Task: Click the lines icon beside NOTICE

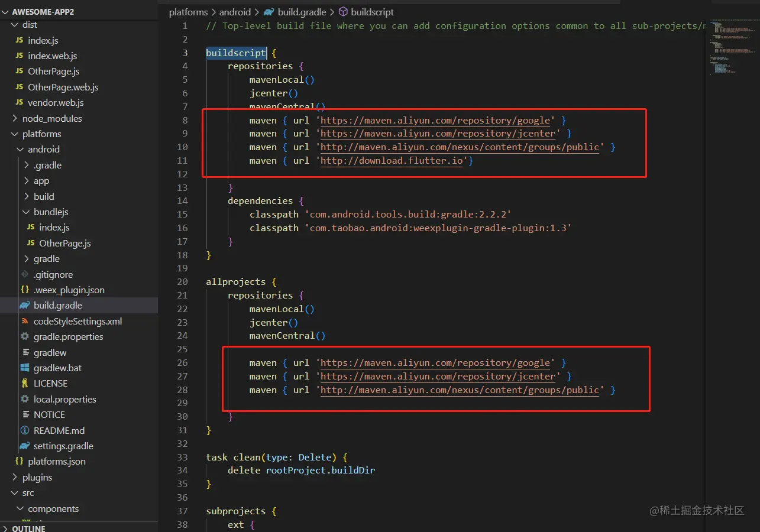Action: (x=25, y=415)
